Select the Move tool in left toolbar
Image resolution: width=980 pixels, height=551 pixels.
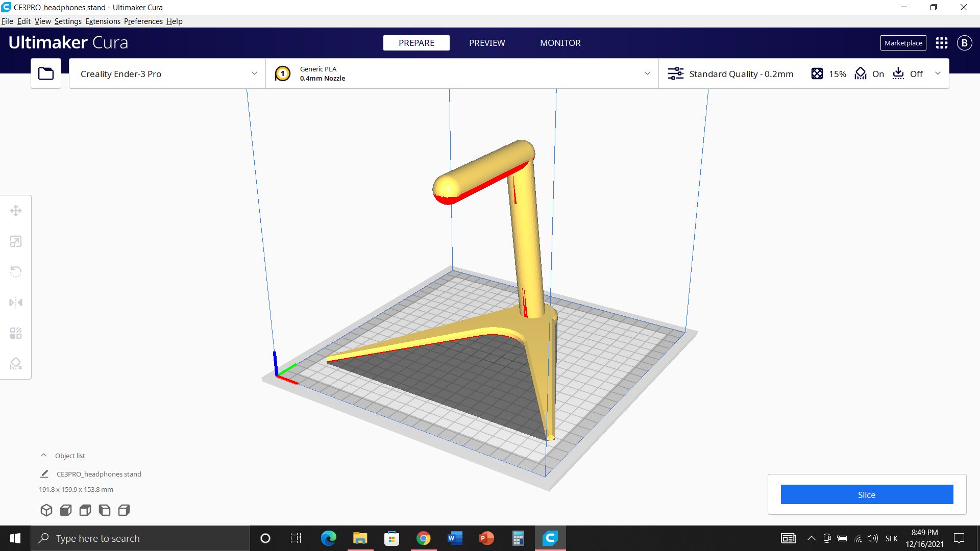pyautogui.click(x=16, y=211)
